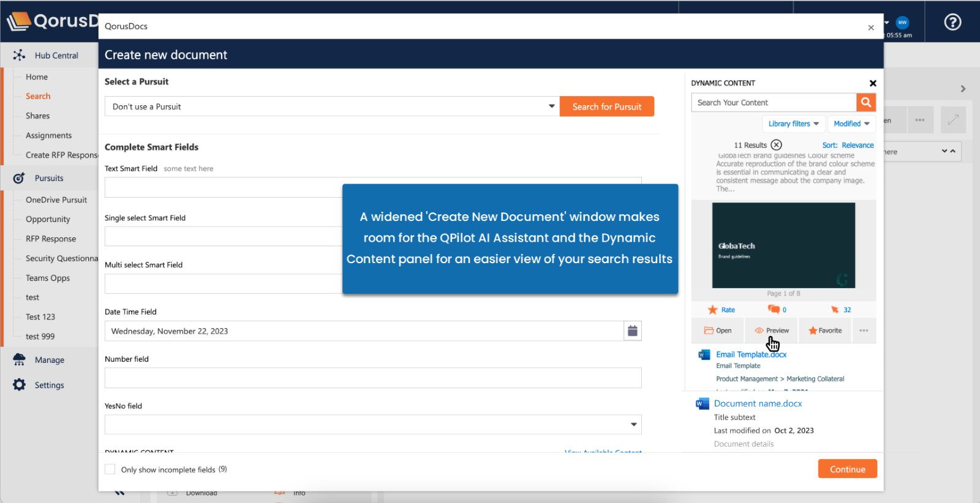Click the right chevron in background panel

pyautogui.click(x=963, y=89)
